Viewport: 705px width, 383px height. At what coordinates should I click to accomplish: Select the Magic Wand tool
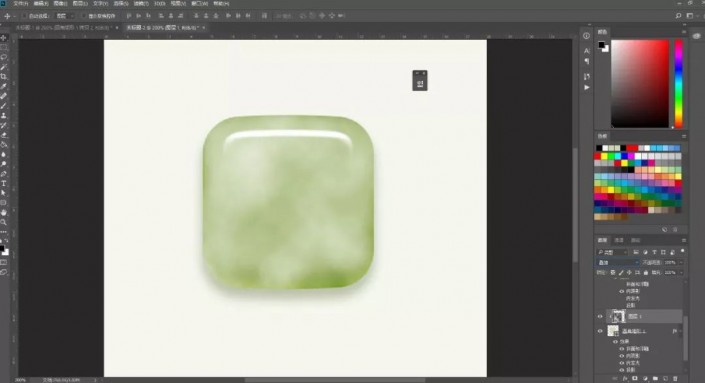[4, 67]
